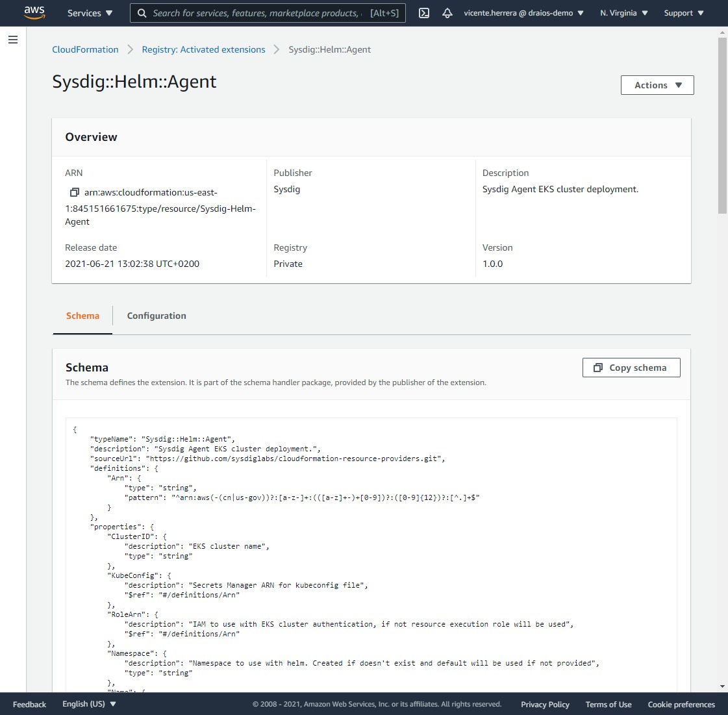Click the "typeName" line in schema
Image resolution: width=728 pixels, height=715 pixels.
(162, 439)
